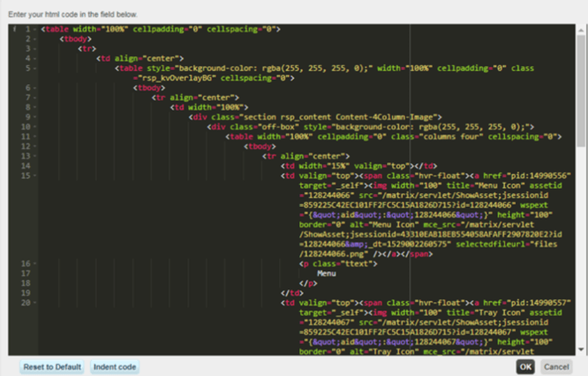Image resolution: width=588 pixels, height=376 pixels.
Task: Collapse the tr align=center fold on line 7
Action: tap(35, 97)
